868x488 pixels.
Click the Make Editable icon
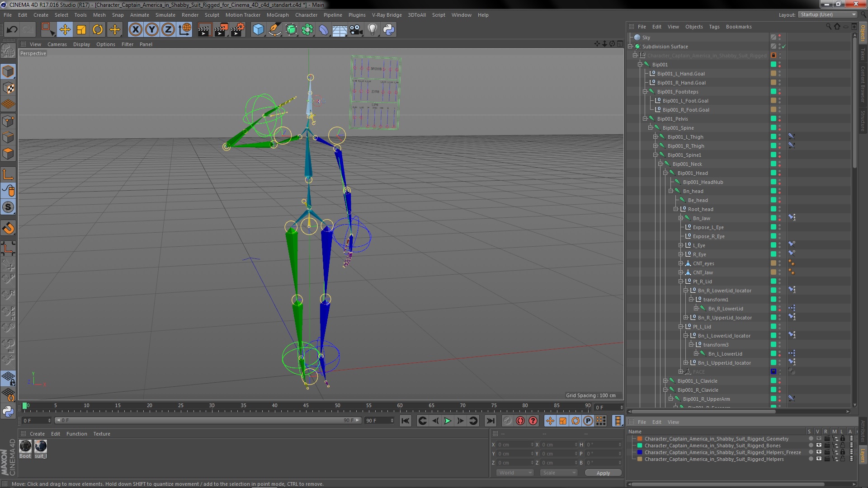(8, 51)
